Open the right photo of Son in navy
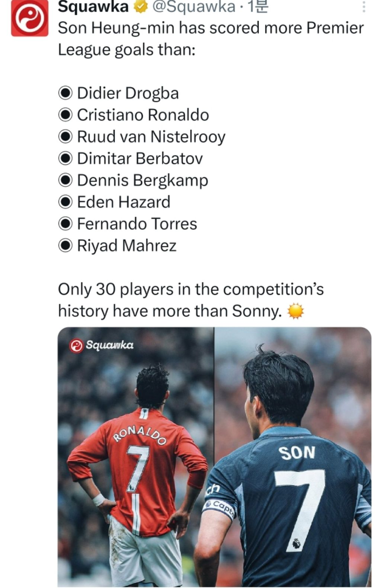This screenshot has width=381, height=588. [x=292, y=457]
